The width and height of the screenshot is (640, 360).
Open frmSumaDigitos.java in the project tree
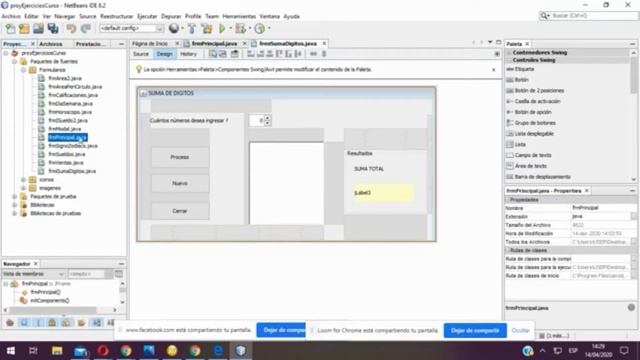(72, 171)
